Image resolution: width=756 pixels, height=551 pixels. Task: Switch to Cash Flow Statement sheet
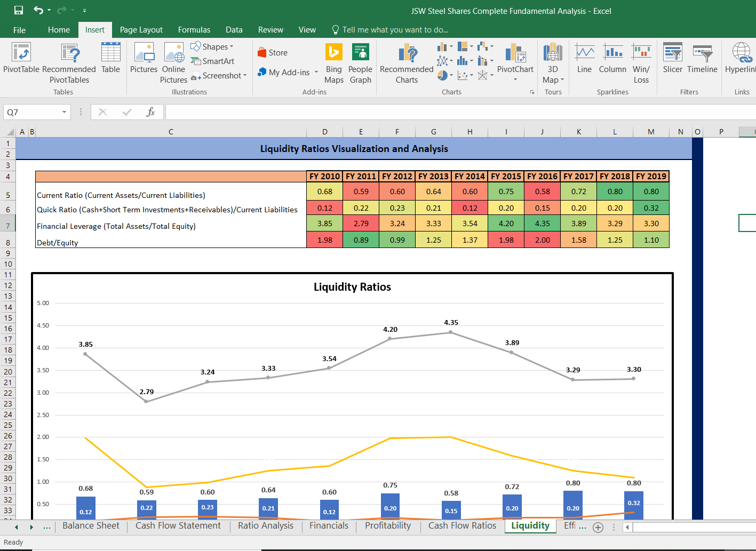click(178, 525)
